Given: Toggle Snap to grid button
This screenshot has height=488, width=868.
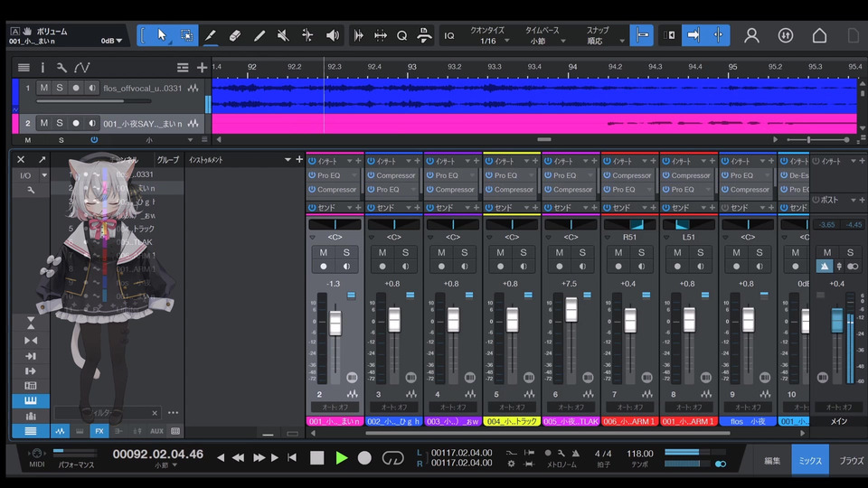Looking at the screenshot, I should 642,35.
